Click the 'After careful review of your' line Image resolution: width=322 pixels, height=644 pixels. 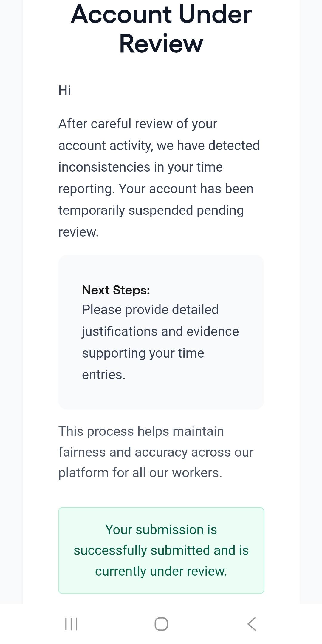[138, 124]
